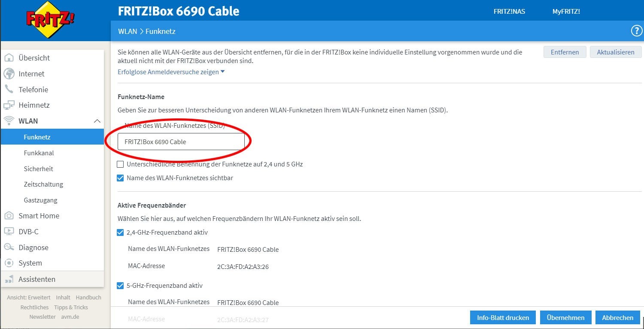Click the System gear icon

9,263
